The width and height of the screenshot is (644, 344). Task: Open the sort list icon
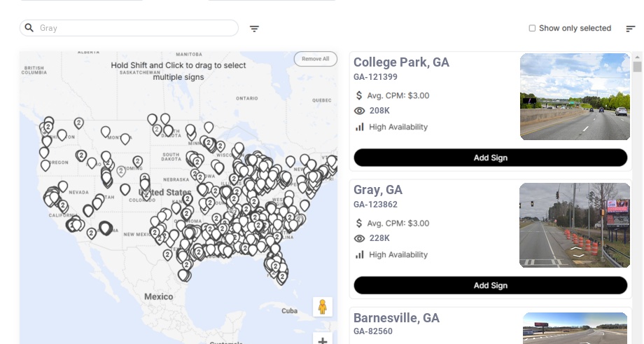pyautogui.click(x=631, y=29)
